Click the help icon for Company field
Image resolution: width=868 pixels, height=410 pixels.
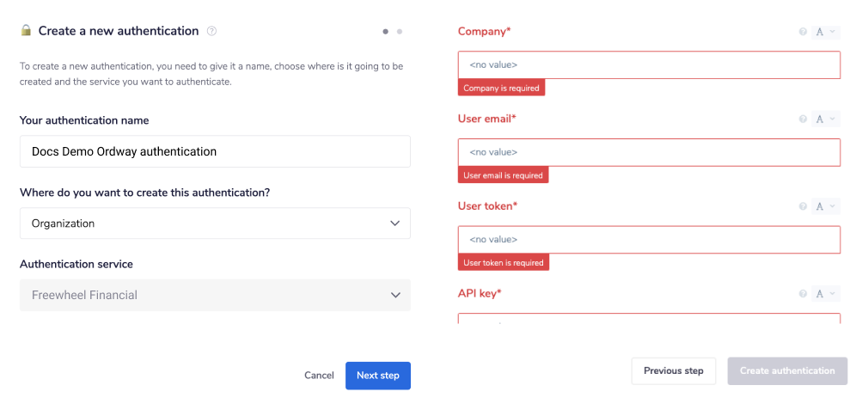(803, 32)
